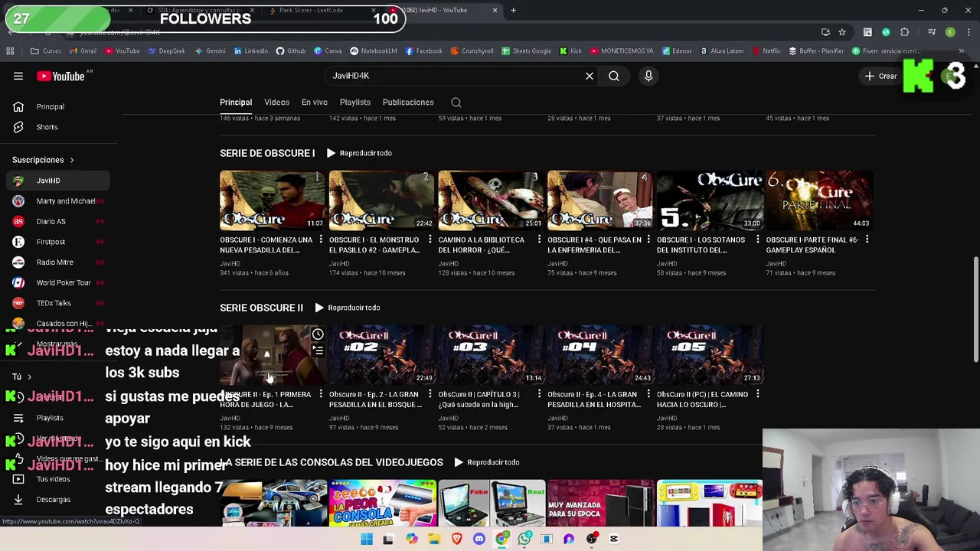Switch to the En vivo tab
The width and height of the screenshot is (980, 551).
click(x=315, y=103)
